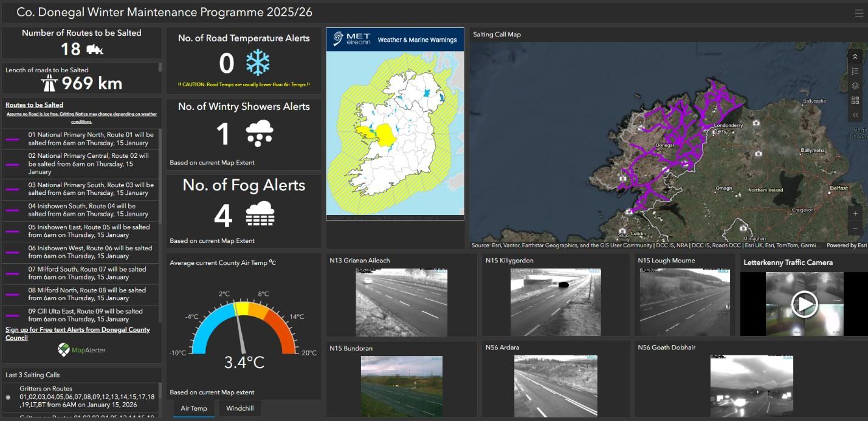The width and height of the screenshot is (868, 421).
Task: Click the gritter truck icon beside 18
Action: [95, 49]
